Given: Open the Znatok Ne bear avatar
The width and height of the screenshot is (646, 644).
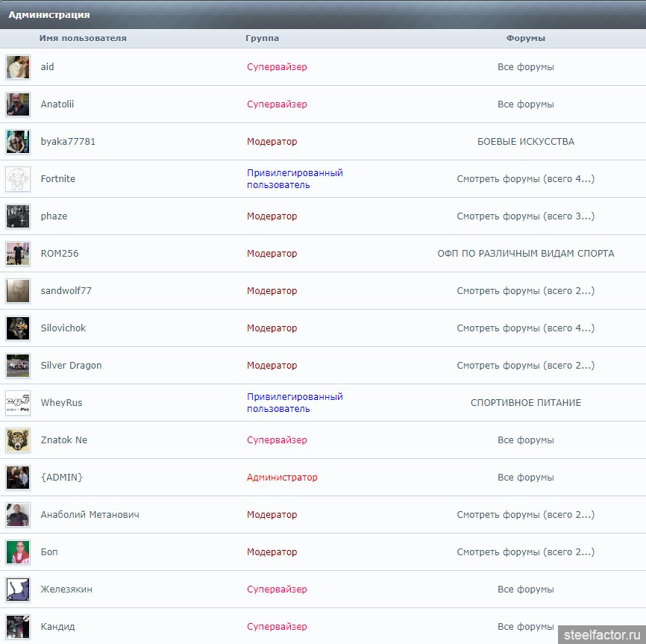Looking at the screenshot, I should tap(18, 440).
